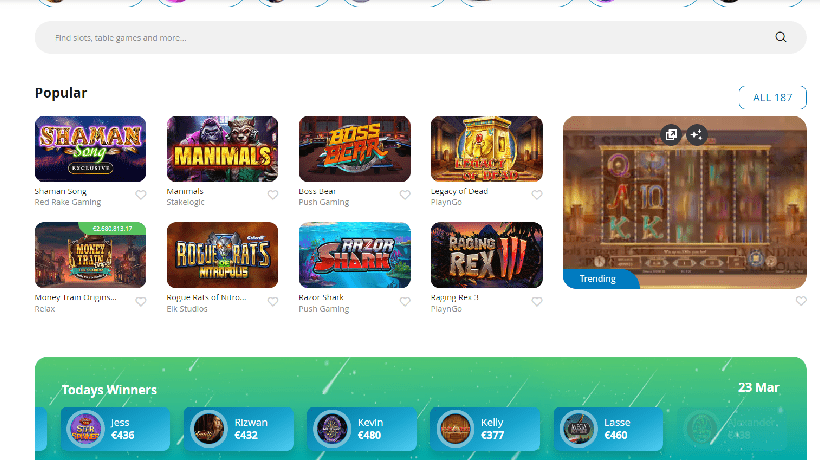Click heart icon under Trending preview
The width and height of the screenshot is (820, 460).
click(x=801, y=301)
